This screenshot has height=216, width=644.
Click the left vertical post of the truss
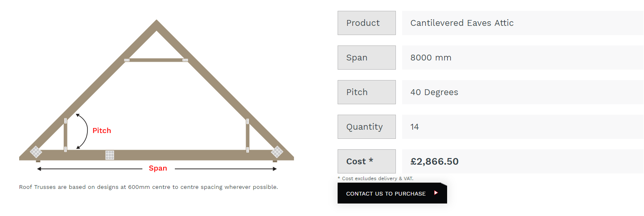coord(65,136)
